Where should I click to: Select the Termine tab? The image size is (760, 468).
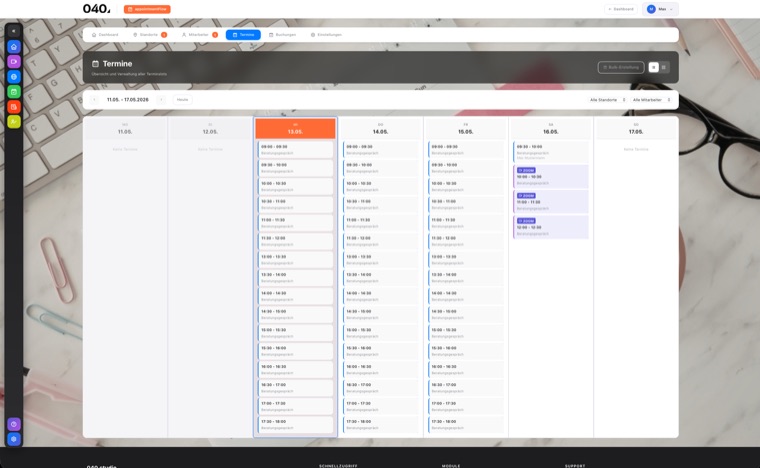243,35
